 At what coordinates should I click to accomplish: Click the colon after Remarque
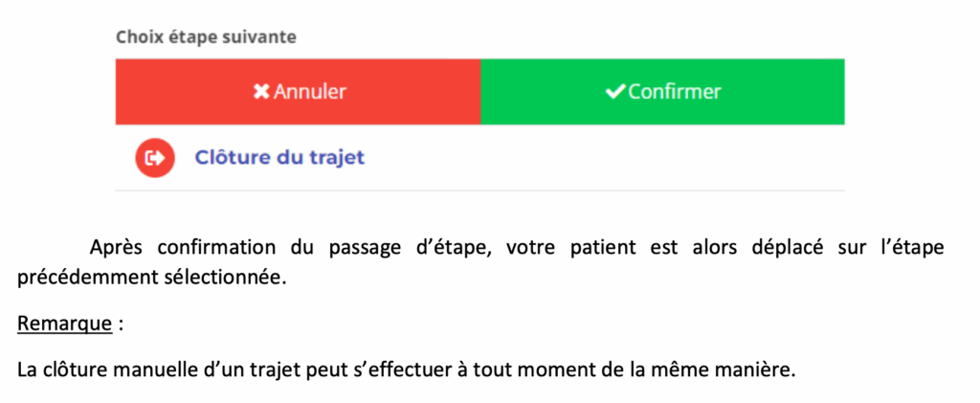pos(121,324)
